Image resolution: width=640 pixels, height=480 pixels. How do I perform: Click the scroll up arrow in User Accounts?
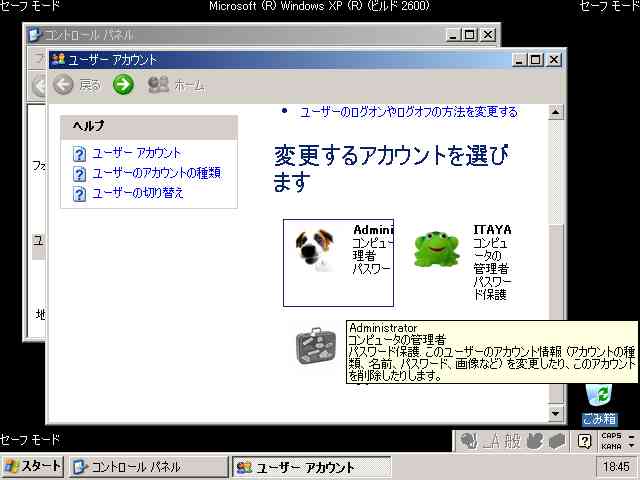555,112
